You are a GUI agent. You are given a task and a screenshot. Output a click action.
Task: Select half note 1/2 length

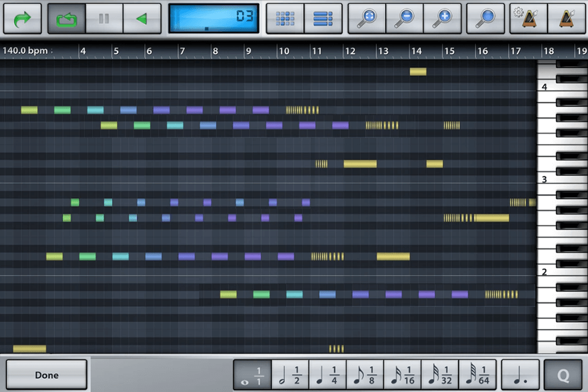290,375
